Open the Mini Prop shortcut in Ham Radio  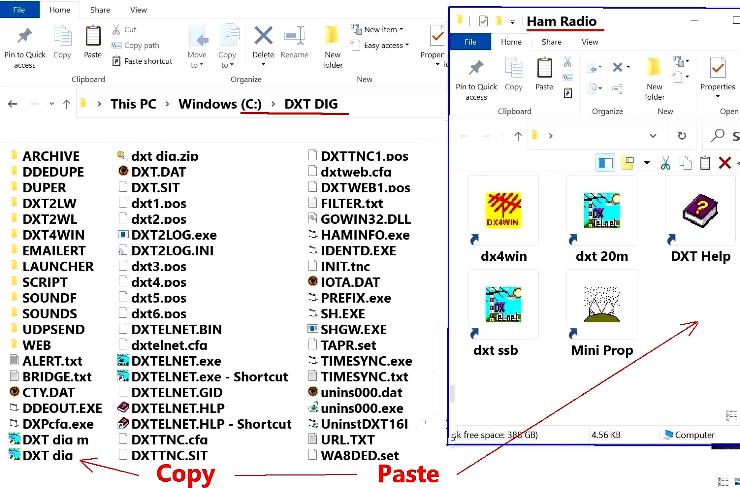pyautogui.click(x=602, y=314)
